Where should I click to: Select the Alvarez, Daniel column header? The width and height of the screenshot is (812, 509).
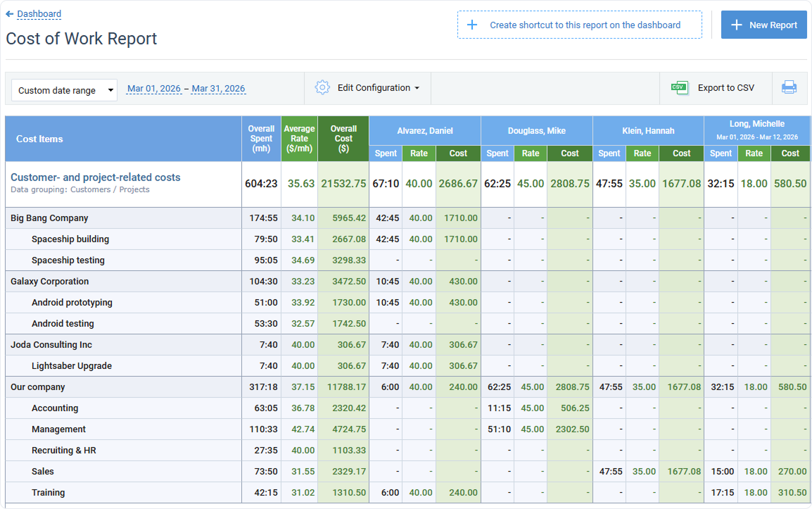pos(424,130)
